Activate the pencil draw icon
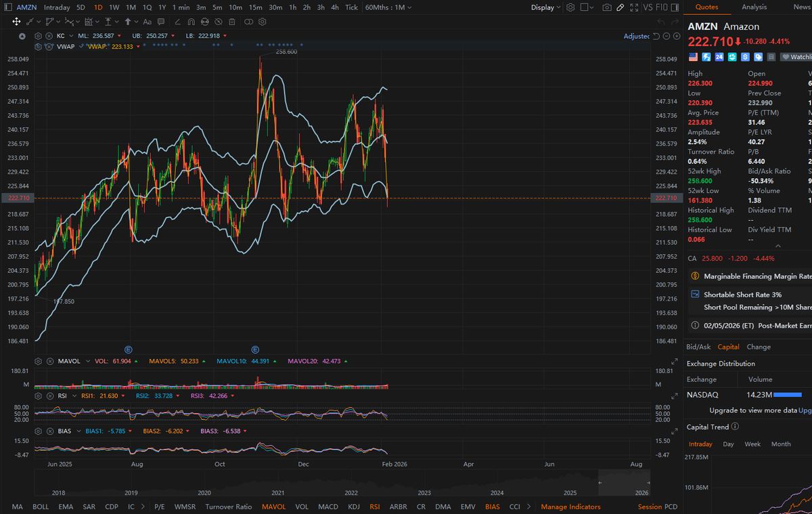The height and width of the screenshot is (514, 812). point(621,7)
